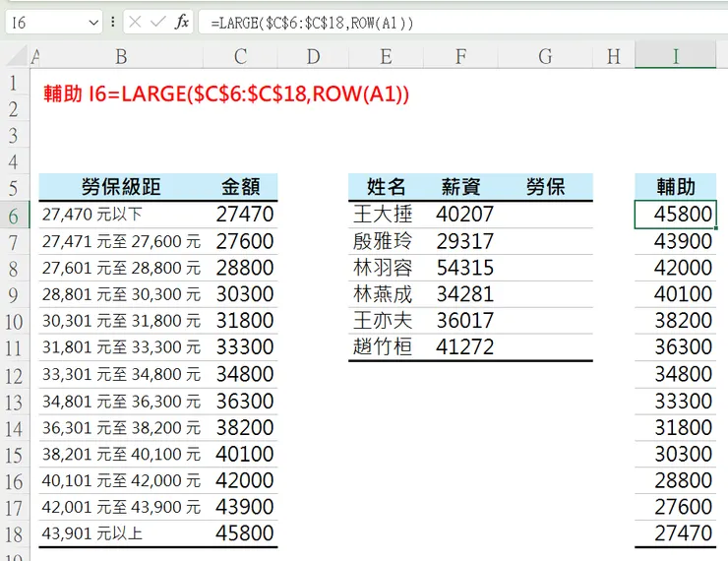The image size is (728, 561).
Task: Select column C cell 40100
Action: click(240, 454)
